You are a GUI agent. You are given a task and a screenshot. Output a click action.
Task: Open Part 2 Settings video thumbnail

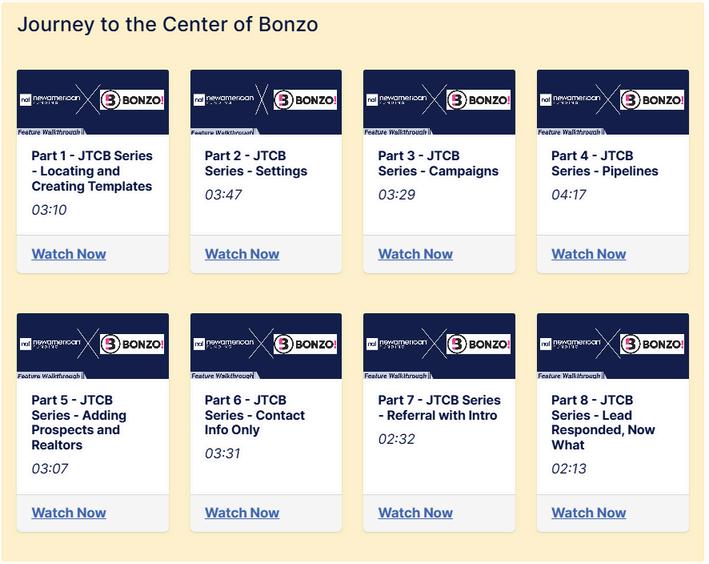[266, 101]
